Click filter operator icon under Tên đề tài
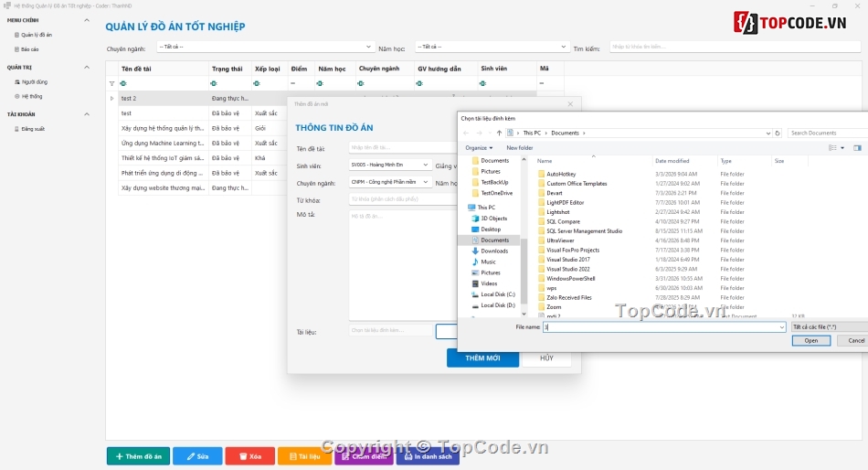The height and width of the screenshot is (470, 868). coord(123,84)
